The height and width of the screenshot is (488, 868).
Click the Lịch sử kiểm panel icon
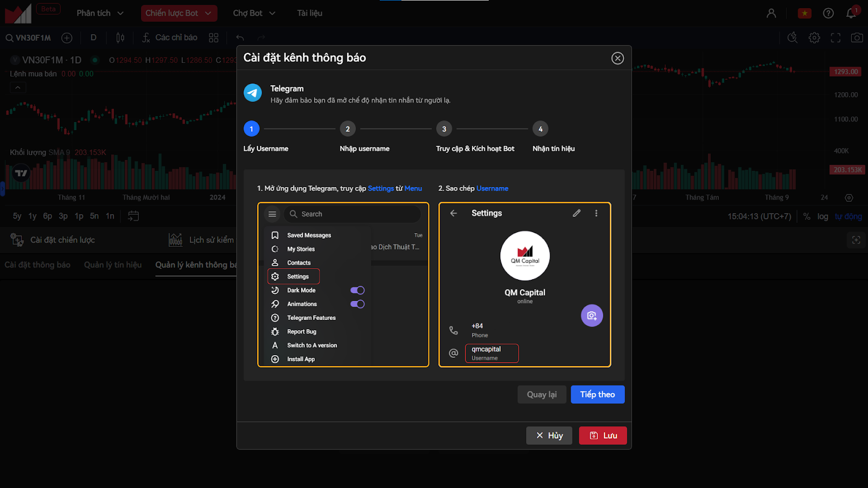pos(175,240)
